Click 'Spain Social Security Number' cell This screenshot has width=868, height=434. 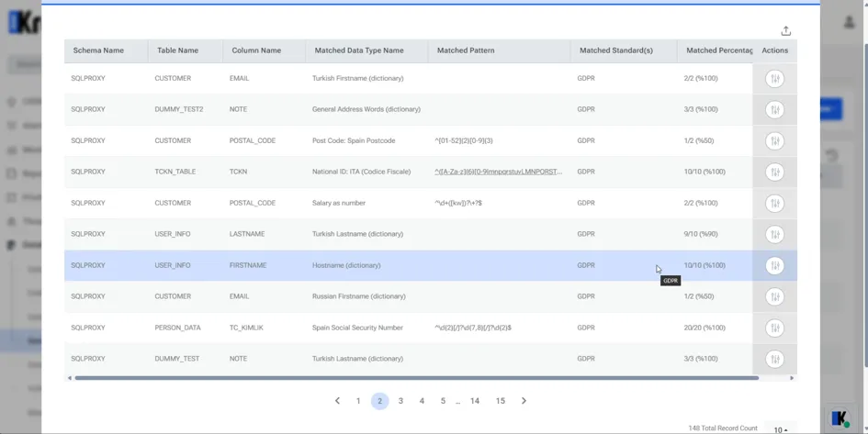point(357,328)
